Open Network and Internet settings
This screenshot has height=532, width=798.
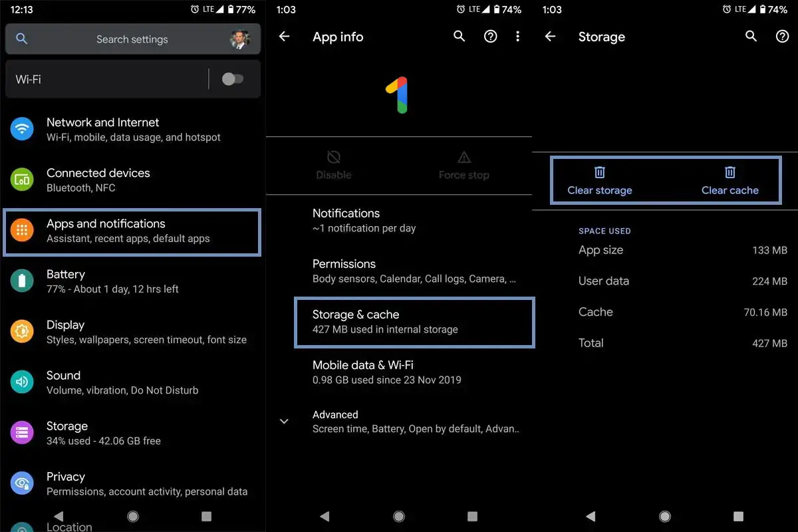click(x=133, y=129)
